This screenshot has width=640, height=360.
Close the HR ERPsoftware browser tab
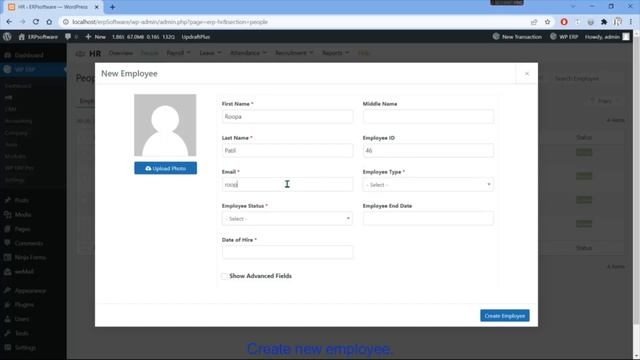97,7
